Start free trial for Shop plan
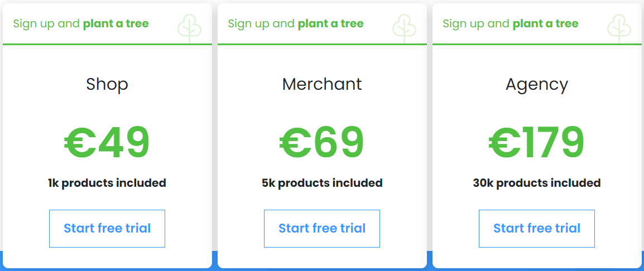This screenshot has width=644, height=271. 107,229
